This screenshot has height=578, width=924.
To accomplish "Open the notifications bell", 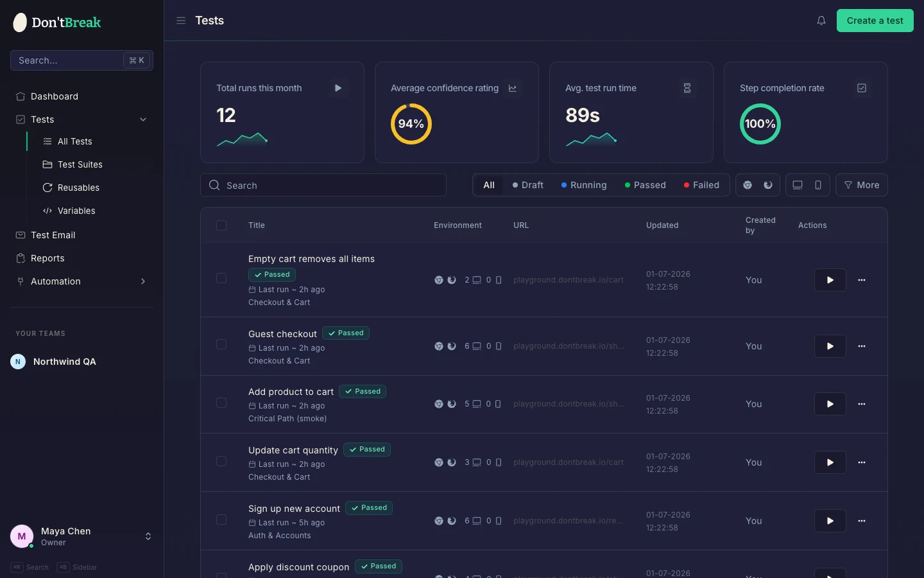I will click(821, 21).
